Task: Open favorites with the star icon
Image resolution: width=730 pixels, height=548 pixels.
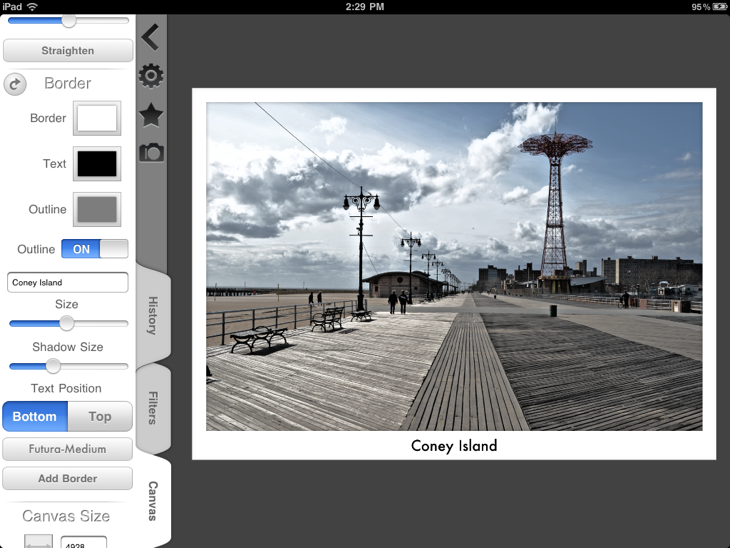Action: coord(151,115)
